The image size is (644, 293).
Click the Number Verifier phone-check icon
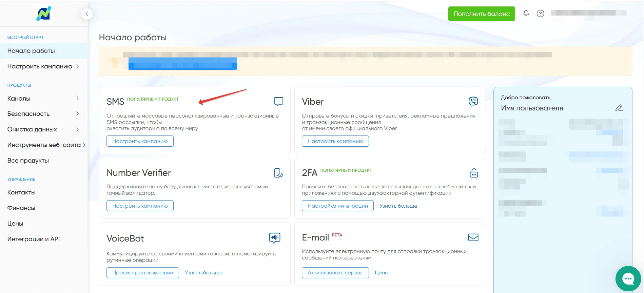[x=278, y=173]
